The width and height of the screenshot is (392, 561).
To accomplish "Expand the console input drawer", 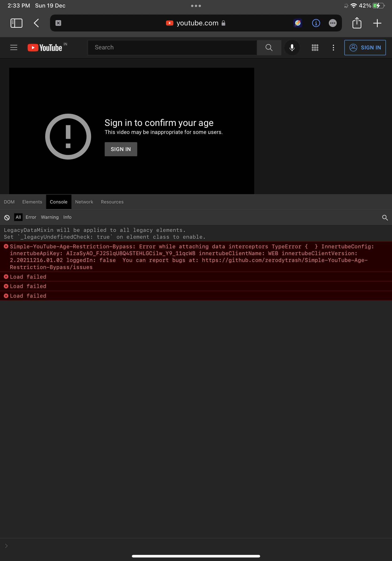I will coord(6,545).
